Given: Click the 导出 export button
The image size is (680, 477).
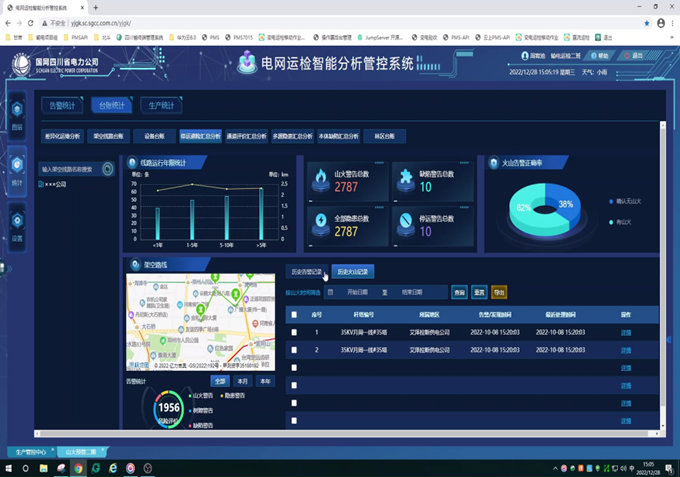Looking at the screenshot, I should pos(499,292).
